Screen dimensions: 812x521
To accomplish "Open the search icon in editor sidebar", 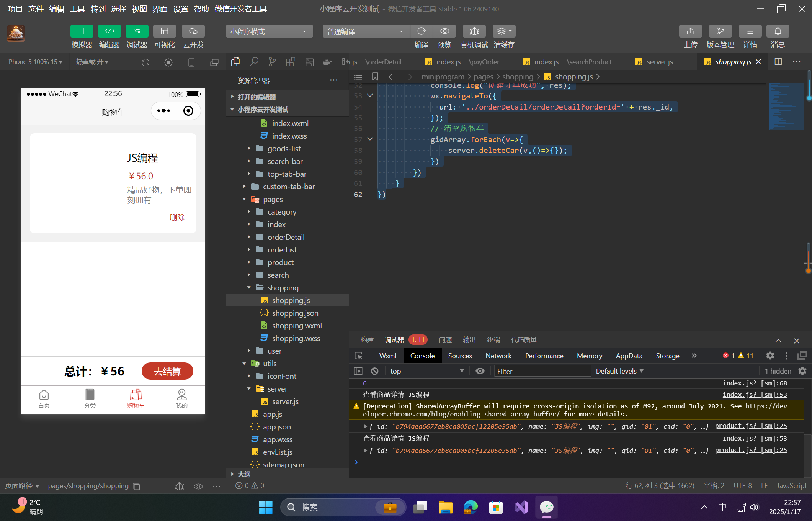I will coord(254,62).
